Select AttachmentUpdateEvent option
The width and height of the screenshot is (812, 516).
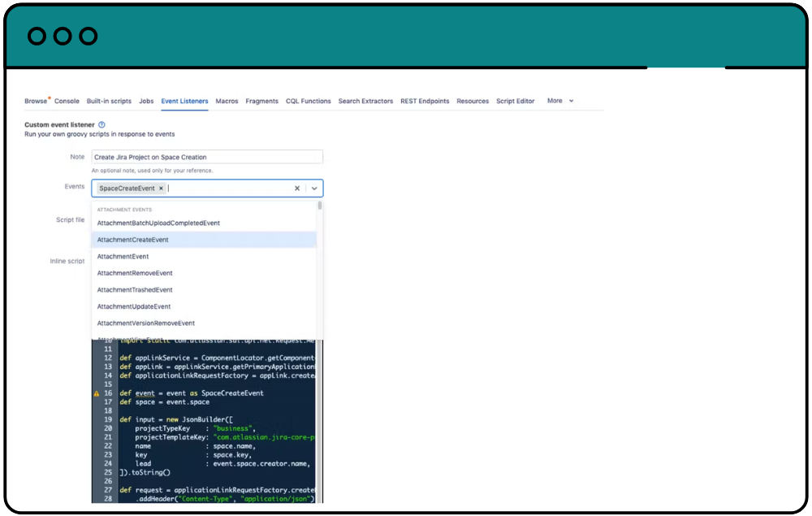click(204, 306)
